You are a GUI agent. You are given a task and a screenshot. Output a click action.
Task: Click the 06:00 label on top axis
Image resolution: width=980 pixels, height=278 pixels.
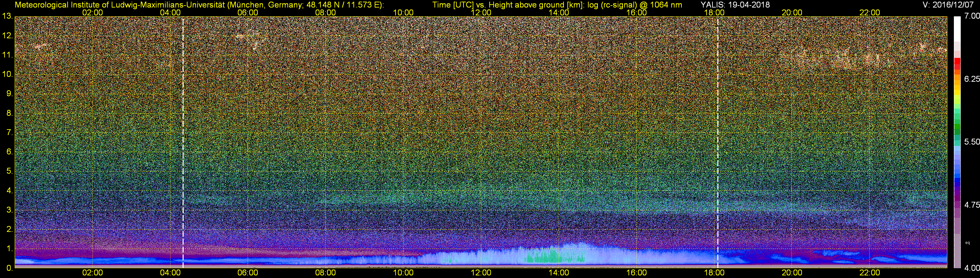pyautogui.click(x=248, y=12)
